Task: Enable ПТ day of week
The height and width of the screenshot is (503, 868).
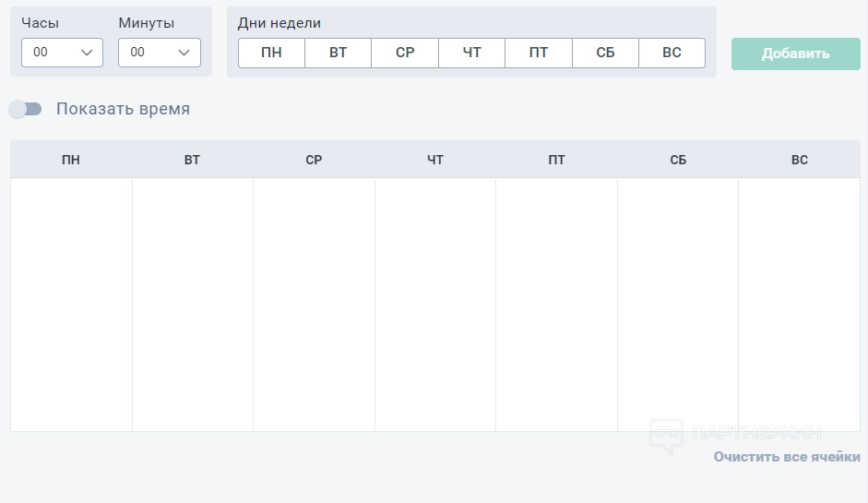Action: 539,53
